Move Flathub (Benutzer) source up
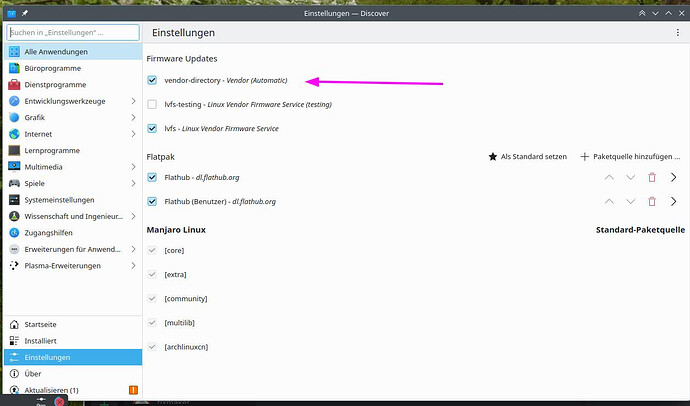The image size is (690, 406). (609, 201)
